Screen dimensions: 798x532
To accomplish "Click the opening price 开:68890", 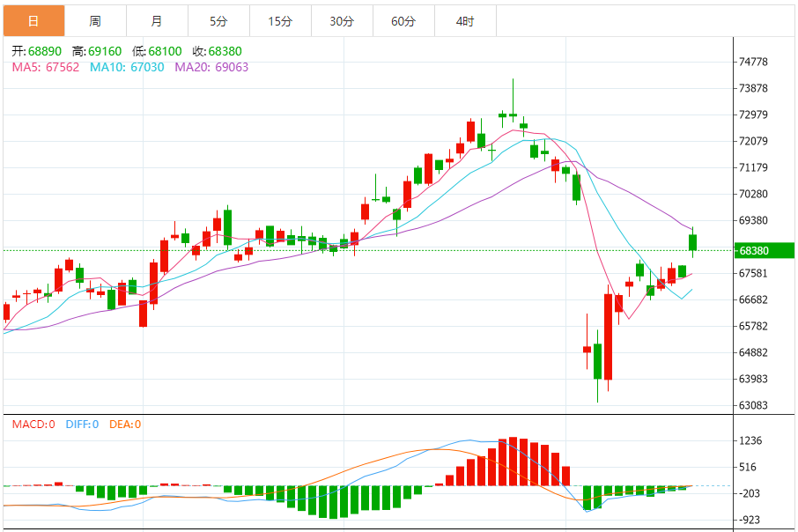I will click(37, 51).
